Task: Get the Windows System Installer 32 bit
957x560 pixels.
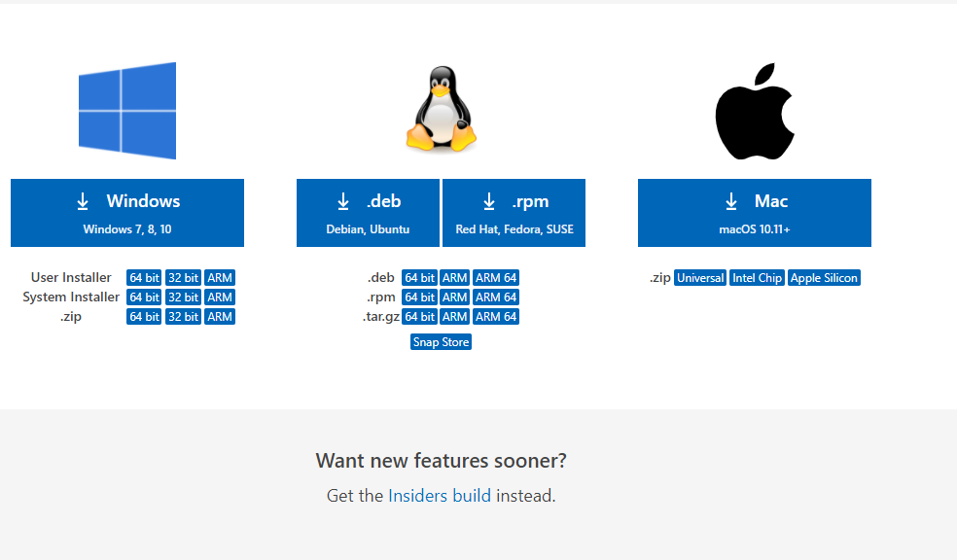Action: click(183, 297)
